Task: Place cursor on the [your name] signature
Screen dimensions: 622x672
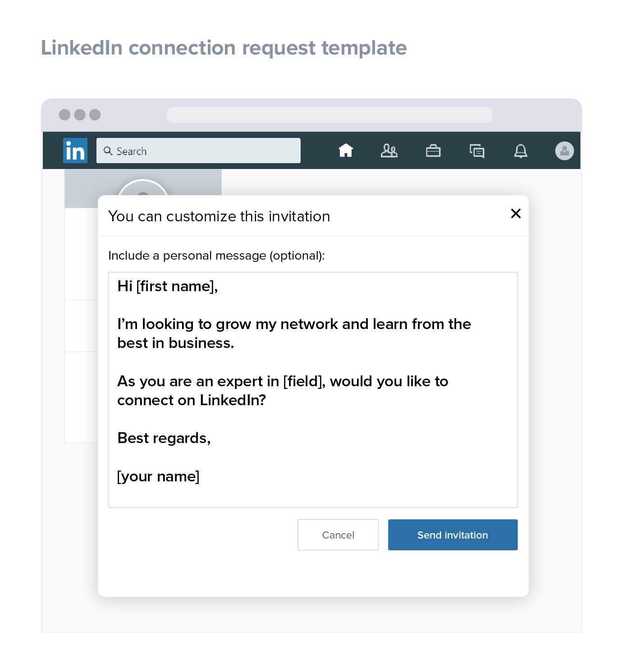Action: [158, 476]
